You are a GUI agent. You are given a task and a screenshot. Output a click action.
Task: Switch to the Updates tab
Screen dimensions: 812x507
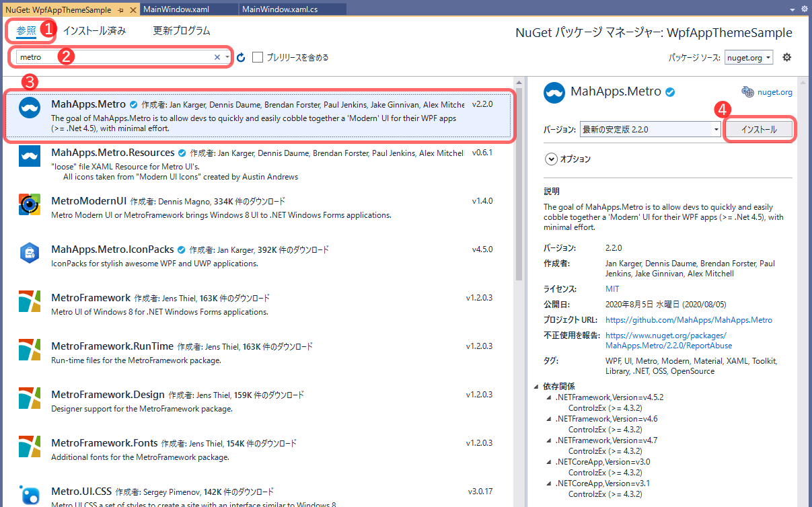pyautogui.click(x=182, y=30)
